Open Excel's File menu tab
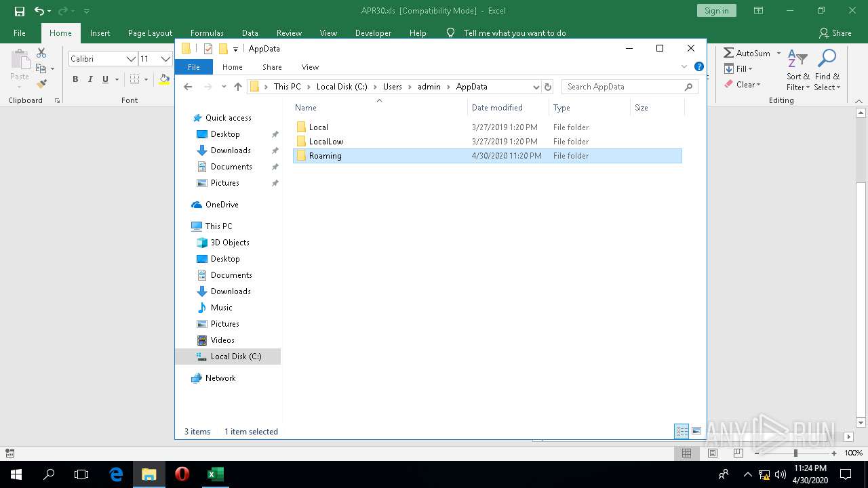This screenshot has height=488, width=868. pos(20,33)
